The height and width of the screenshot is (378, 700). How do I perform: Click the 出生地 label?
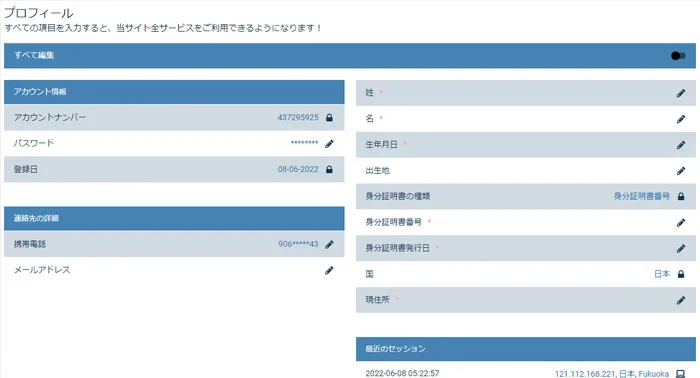(378, 170)
